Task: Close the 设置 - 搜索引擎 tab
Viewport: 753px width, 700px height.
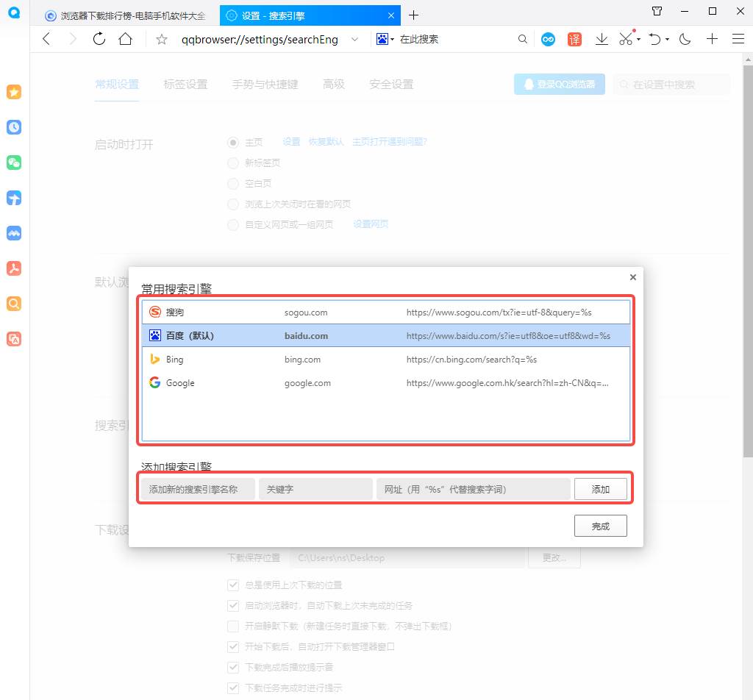Action: (x=391, y=16)
